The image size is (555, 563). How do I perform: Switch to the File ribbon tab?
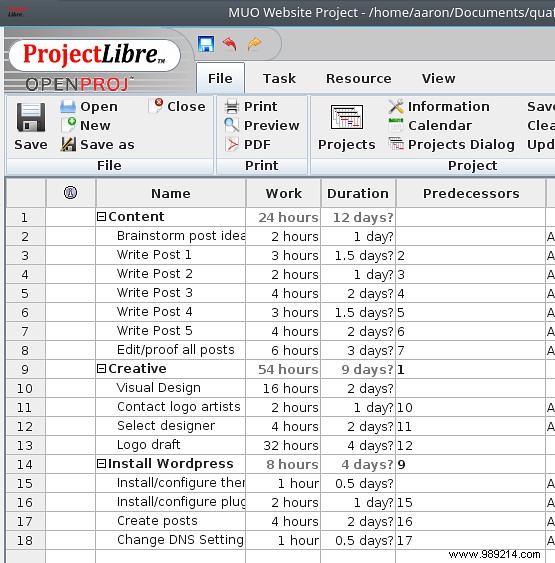(x=220, y=78)
